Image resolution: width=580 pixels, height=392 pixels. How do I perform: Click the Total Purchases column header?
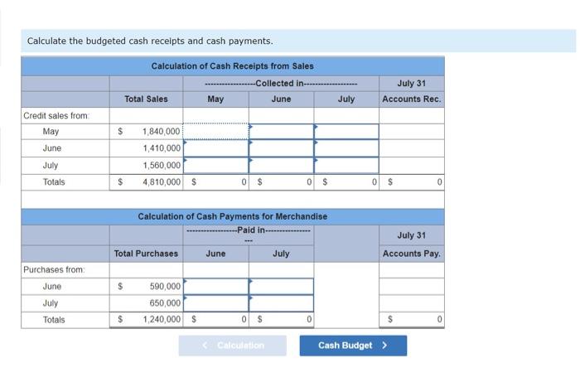coord(146,254)
